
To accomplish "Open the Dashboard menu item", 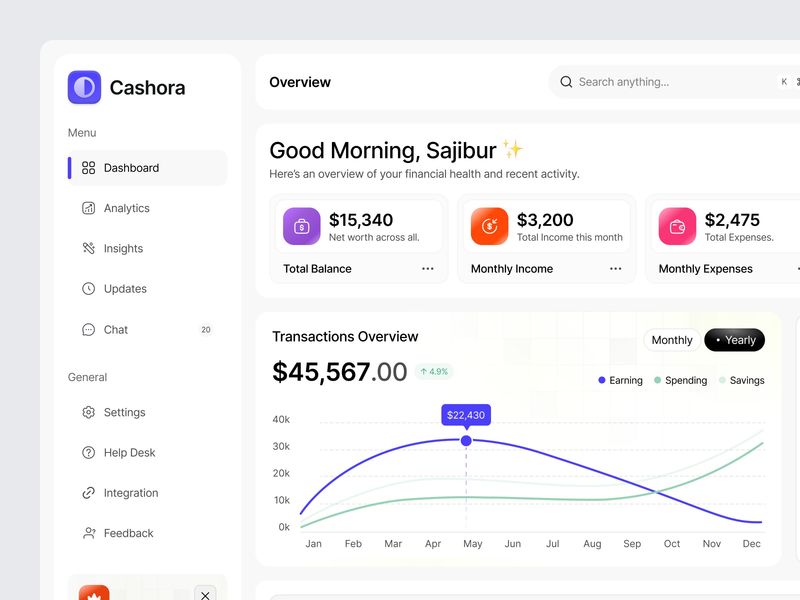I will click(147, 168).
